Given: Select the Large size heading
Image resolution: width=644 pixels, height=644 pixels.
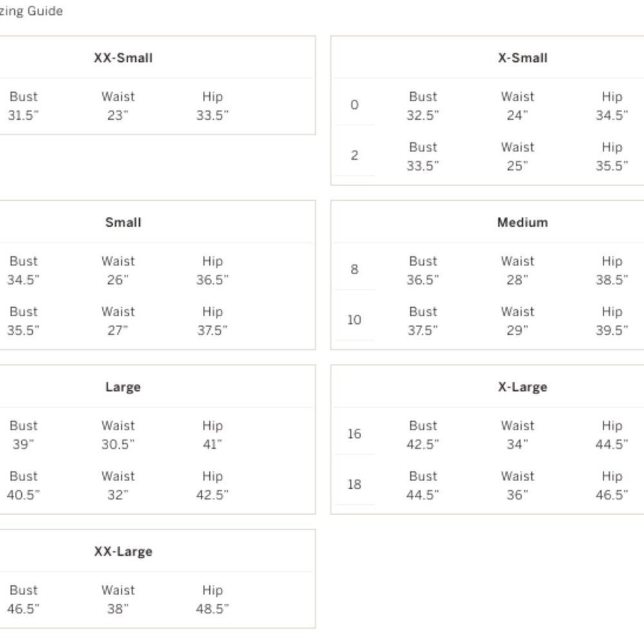Looking at the screenshot, I should [123, 387].
